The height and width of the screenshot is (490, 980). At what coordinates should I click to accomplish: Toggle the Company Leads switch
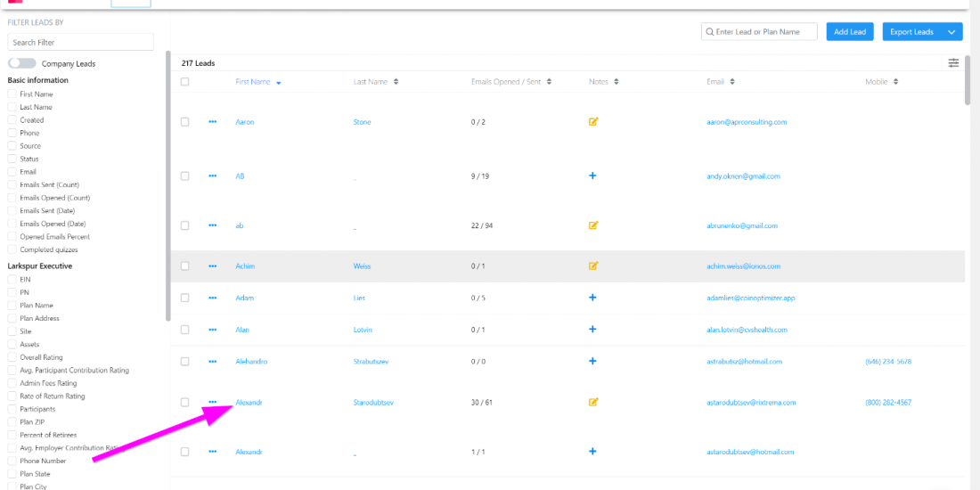point(22,63)
